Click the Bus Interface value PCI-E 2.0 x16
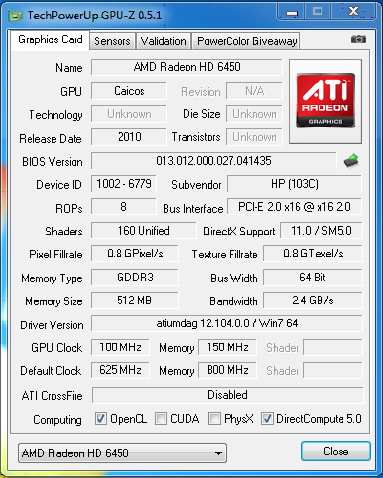The width and height of the screenshot is (383, 478). (295, 207)
